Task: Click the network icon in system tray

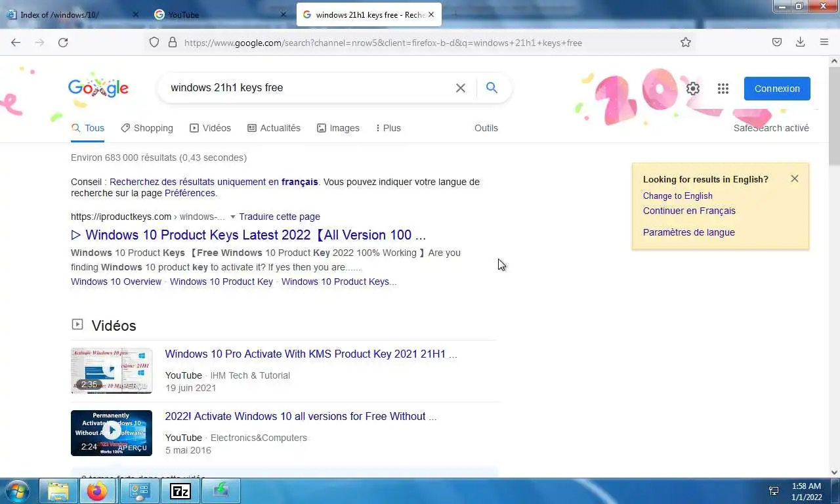Action: tap(774, 491)
